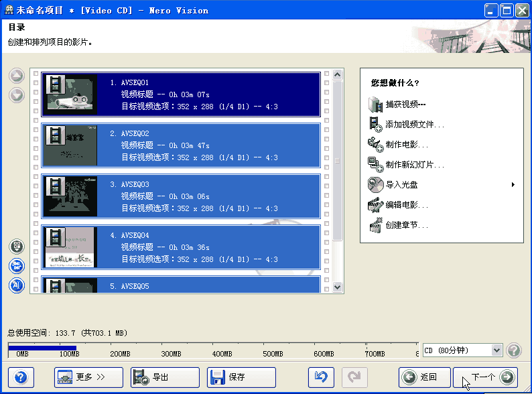Viewport: 532px width, 394px height.
Task: Open the CD (80分钟) disc type dropdown
Action: [496, 350]
